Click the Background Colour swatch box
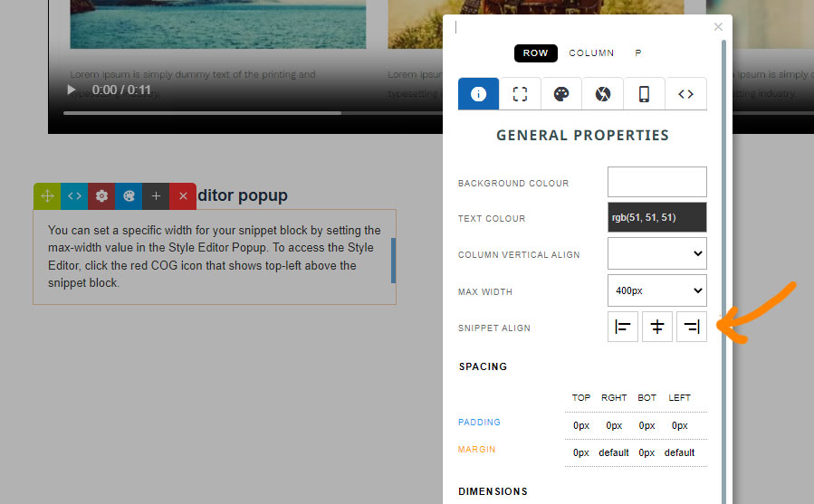Image resolution: width=814 pixels, height=504 pixels. [656, 182]
